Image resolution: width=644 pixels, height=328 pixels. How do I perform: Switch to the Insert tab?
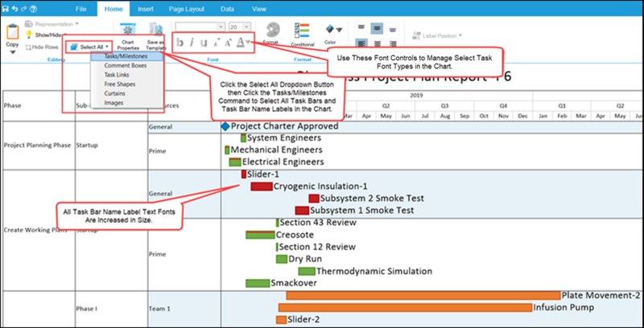coord(146,9)
